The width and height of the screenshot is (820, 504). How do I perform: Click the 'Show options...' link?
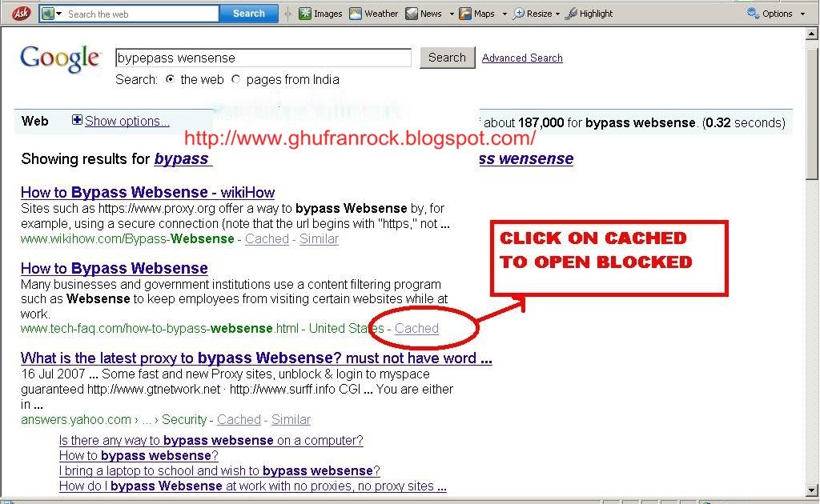pos(127,121)
